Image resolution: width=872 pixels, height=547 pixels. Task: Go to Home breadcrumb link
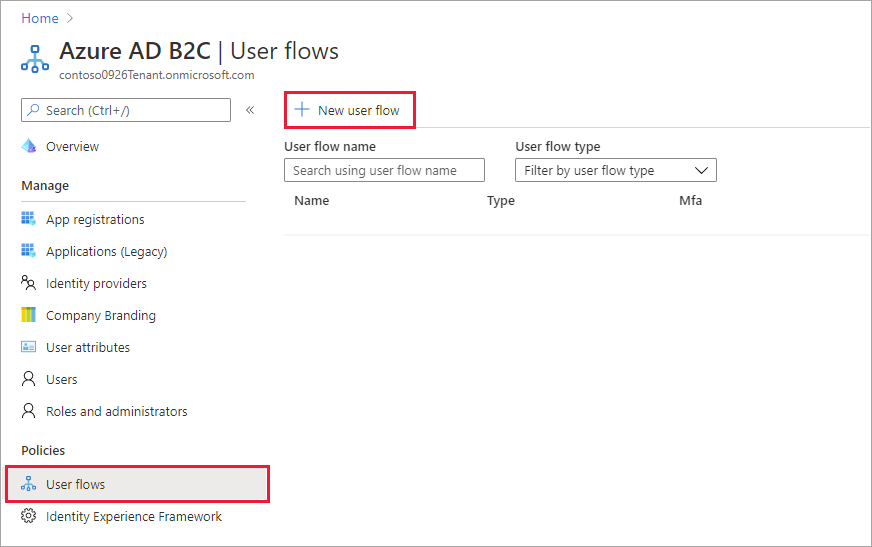[40, 18]
